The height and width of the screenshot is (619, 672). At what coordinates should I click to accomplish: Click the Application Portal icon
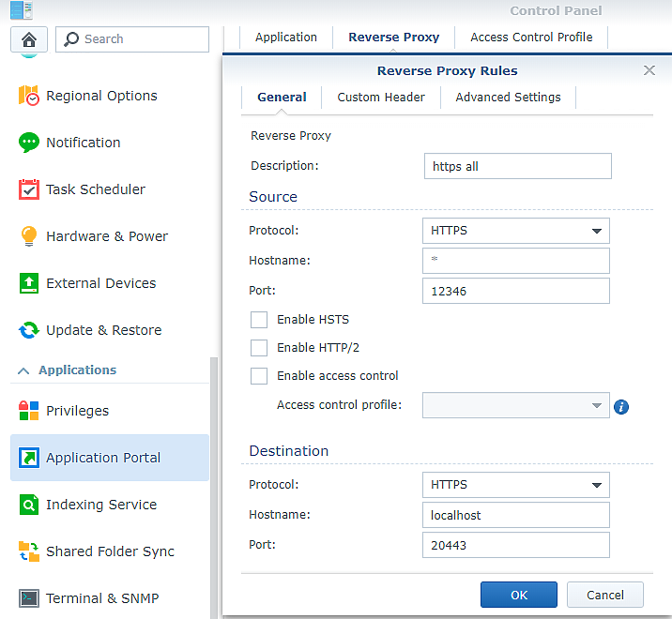coord(29,458)
